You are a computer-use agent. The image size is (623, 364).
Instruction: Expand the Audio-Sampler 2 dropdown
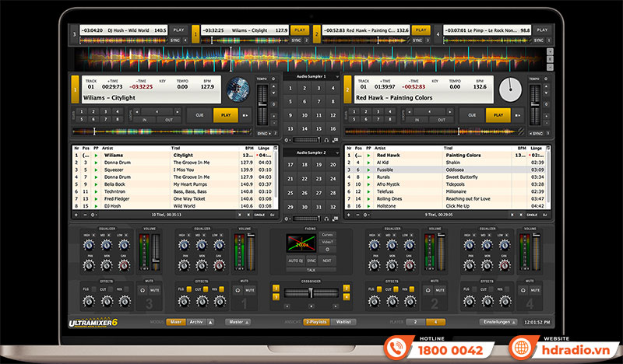[335, 153]
